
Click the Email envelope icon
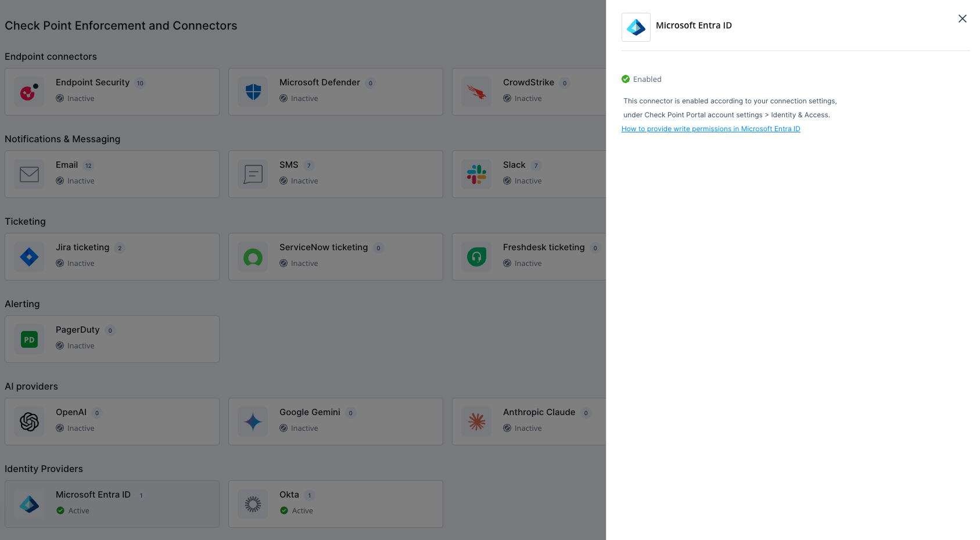29,174
